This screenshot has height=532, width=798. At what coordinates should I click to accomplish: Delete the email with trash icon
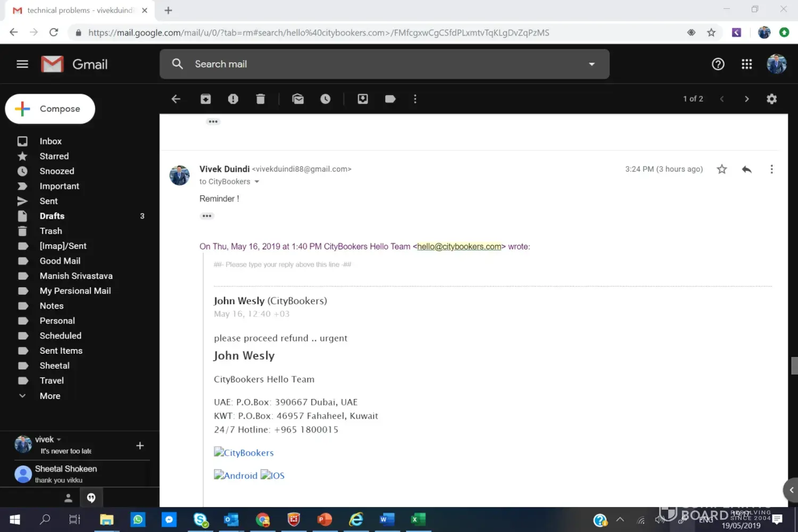point(260,99)
